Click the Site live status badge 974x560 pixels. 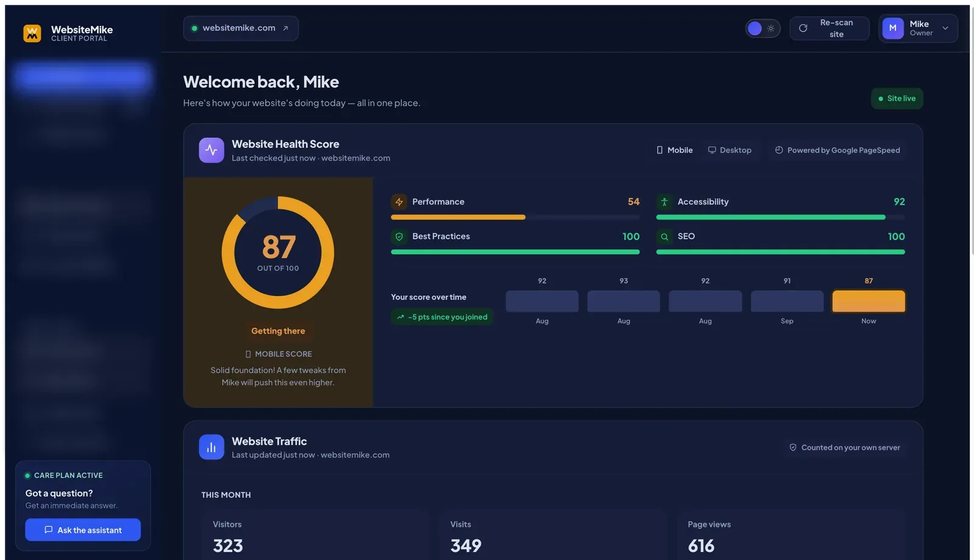897,99
